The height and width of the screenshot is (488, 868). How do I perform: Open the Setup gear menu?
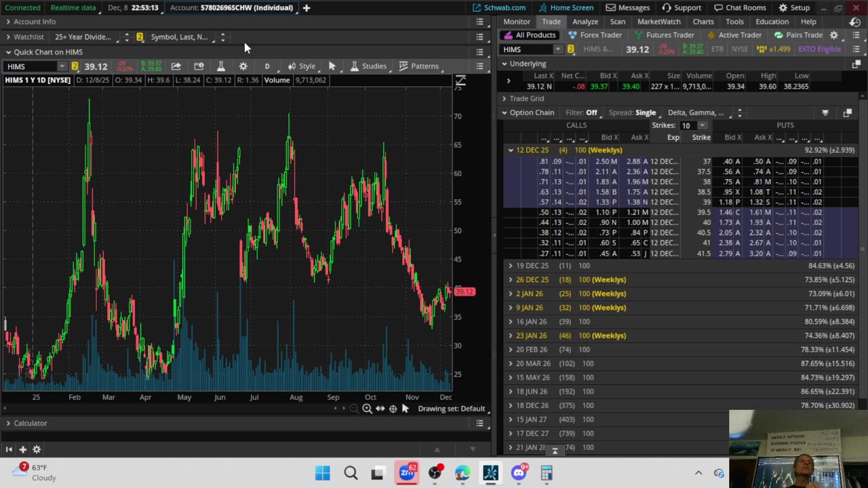tap(794, 7)
